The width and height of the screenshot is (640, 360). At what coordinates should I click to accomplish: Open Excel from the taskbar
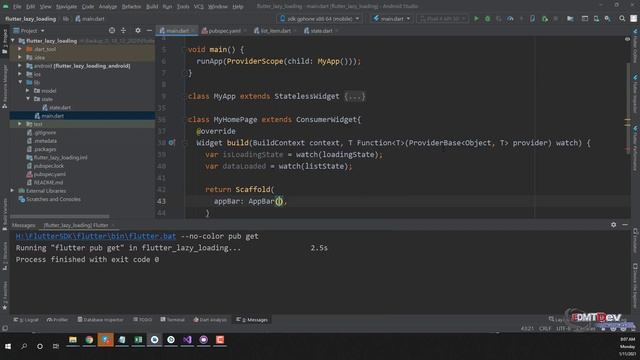pos(138,340)
